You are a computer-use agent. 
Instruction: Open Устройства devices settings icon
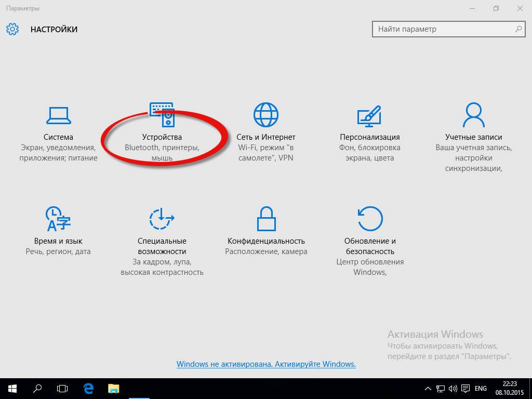click(162, 114)
